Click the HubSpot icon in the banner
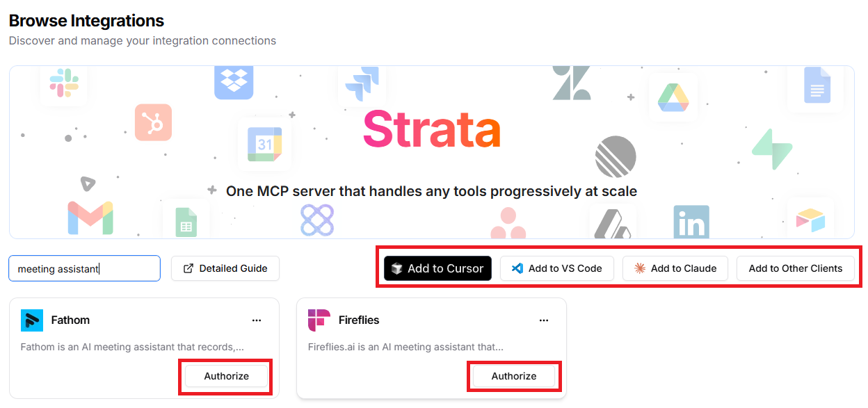Image resolution: width=868 pixels, height=408 pixels. tap(153, 123)
